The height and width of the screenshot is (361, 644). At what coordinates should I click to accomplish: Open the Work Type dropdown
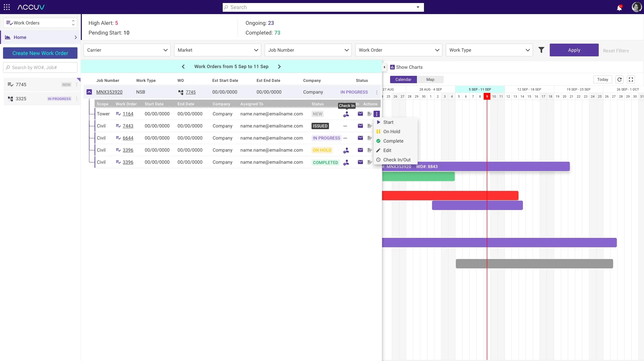[489, 50]
